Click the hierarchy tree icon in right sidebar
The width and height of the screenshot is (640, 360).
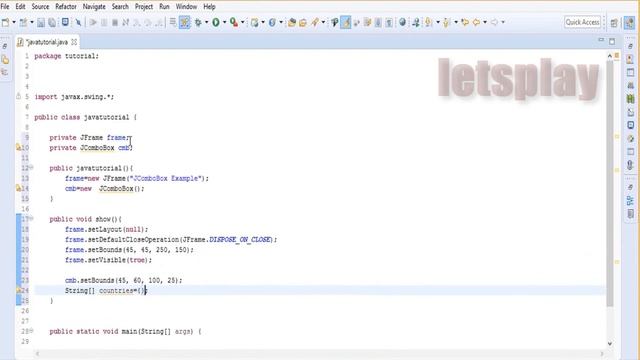pos(630,200)
